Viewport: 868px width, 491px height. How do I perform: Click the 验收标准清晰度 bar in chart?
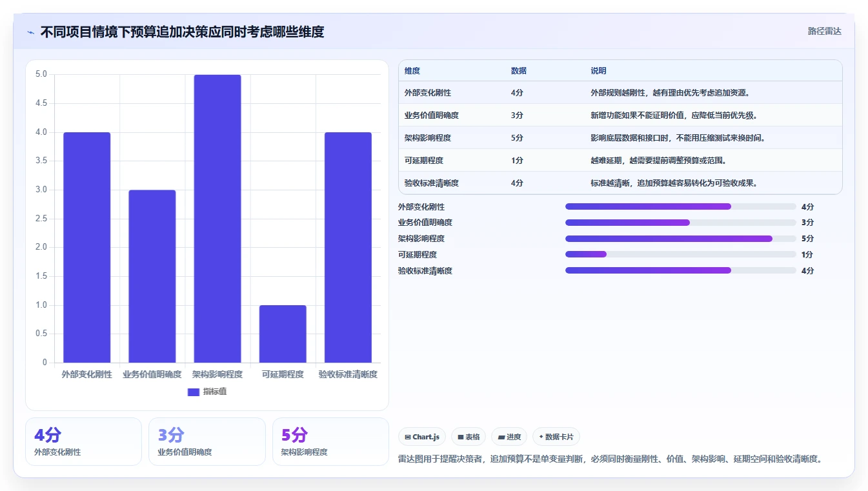(x=348, y=247)
